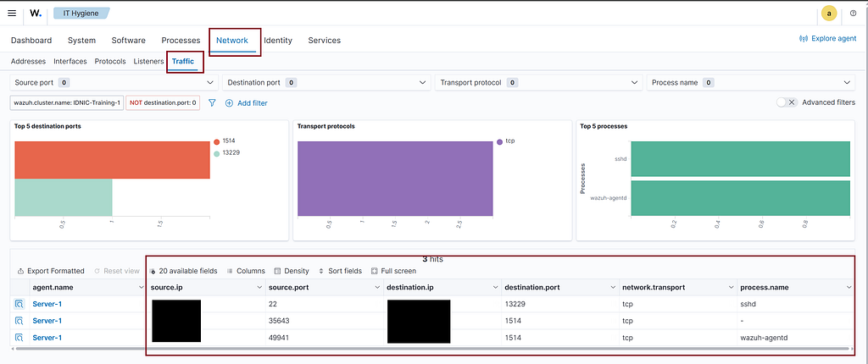The height and width of the screenshot is (364, 868).
Task: Click the sshd bar in processes chart
Action: point(740,159)
